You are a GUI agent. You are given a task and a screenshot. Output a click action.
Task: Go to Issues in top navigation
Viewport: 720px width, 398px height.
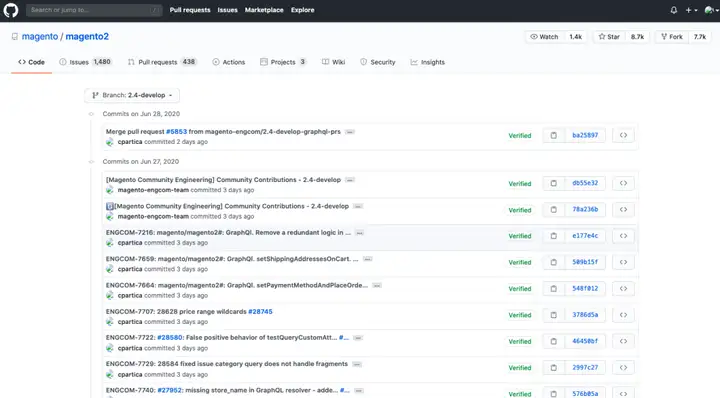tap(227, 10)
